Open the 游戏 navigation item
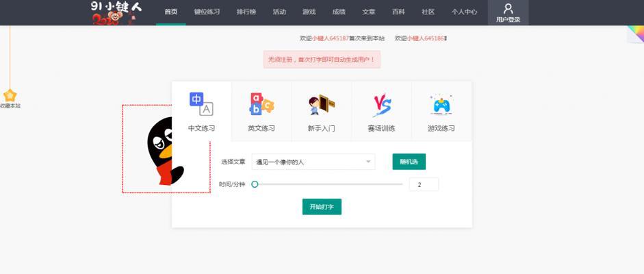Screen dimensions: 644x274 coord(309,12)
